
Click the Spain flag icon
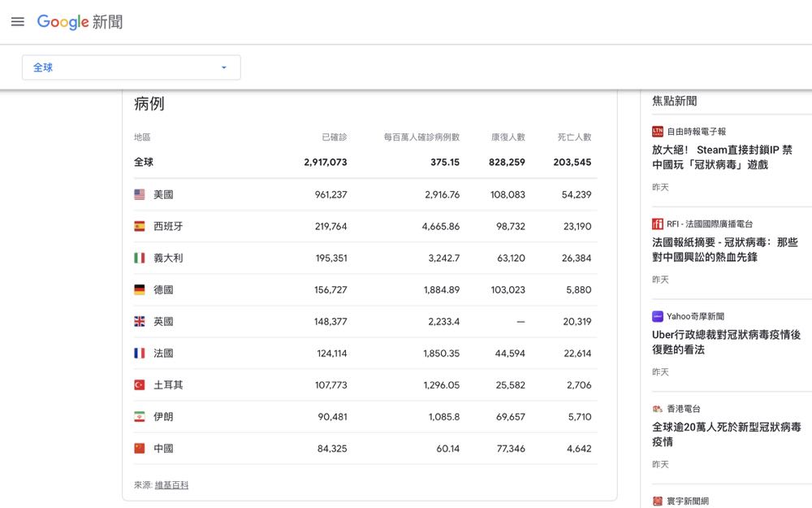point(140,227)
